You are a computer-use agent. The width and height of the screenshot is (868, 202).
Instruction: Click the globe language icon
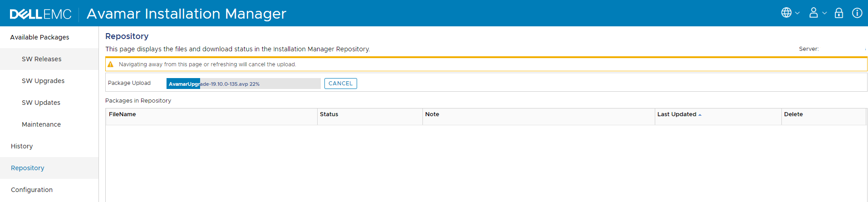pyautogui.click(x=786, y=13)
